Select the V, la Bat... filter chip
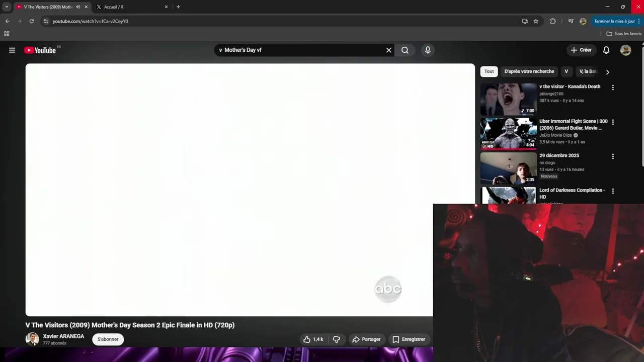This screenshot has height=362, width=644. click(588, 71)
